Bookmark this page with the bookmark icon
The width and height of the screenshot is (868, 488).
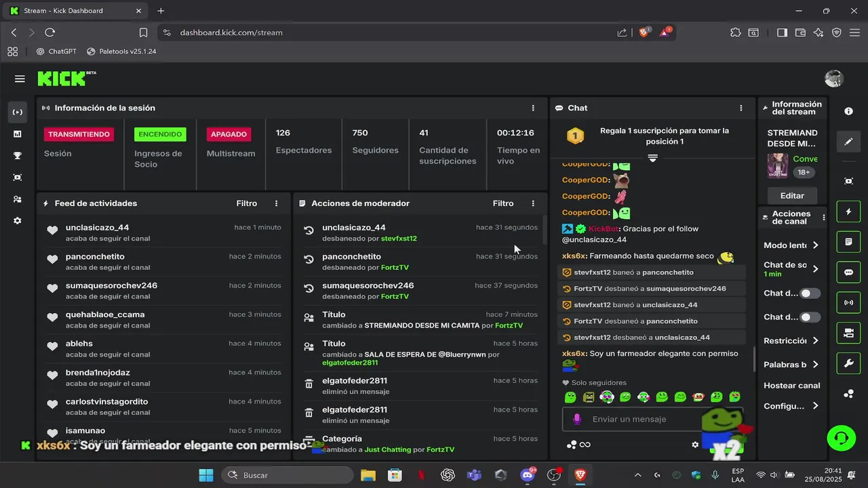tap(143, 32)
